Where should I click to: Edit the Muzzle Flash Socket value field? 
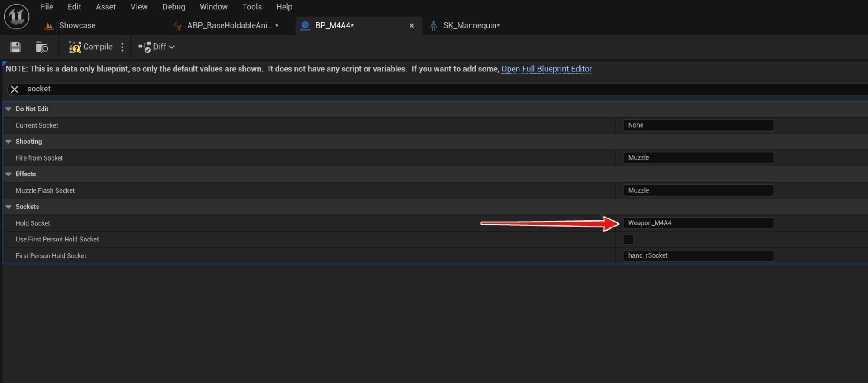(698, 190)
